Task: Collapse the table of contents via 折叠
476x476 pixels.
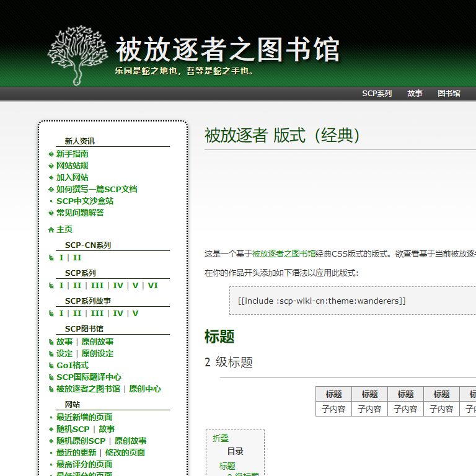Action: [221, 438]
